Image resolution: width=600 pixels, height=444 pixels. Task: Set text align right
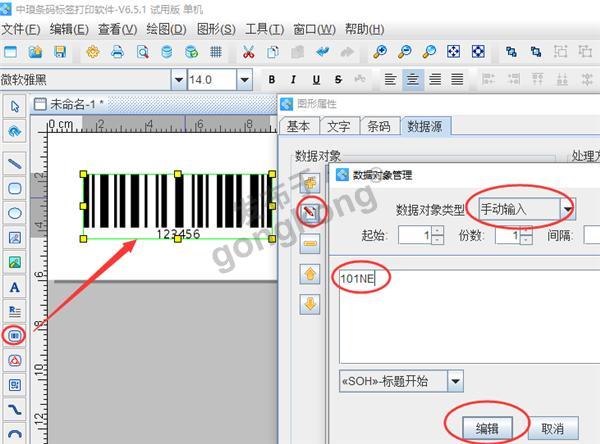tap(435, 80)
